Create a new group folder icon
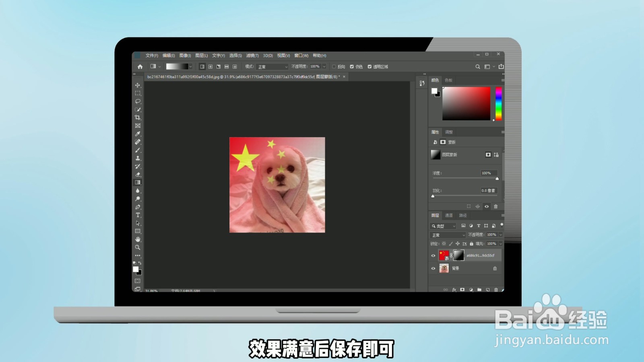Screen dimensions: 644x362 click(x=479, y=290)
